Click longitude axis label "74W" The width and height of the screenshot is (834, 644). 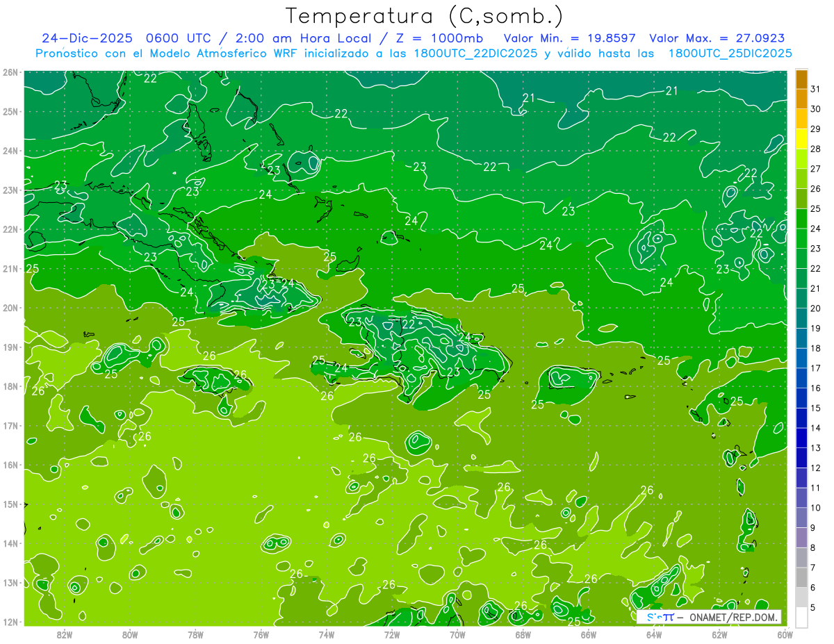(327, 635)
